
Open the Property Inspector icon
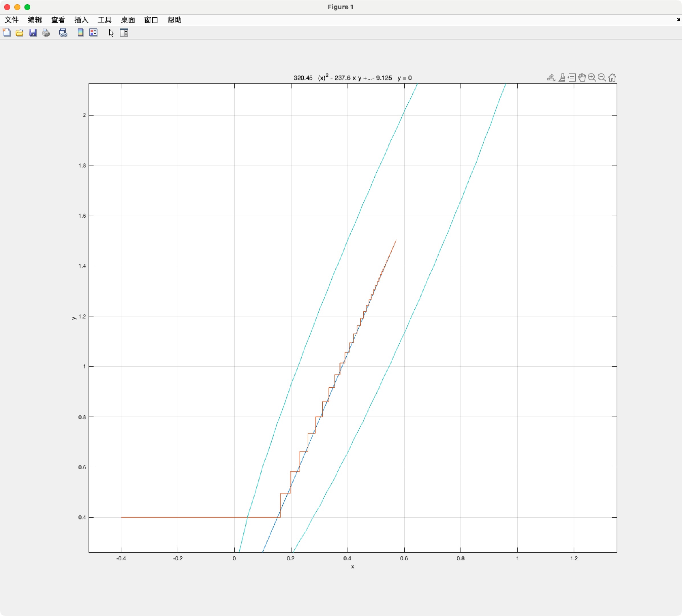(124, 33)
